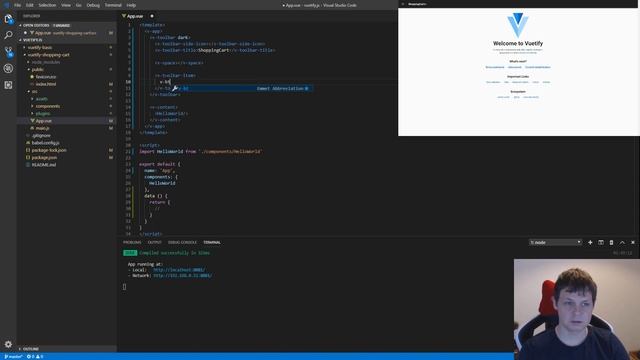
Task: Open Source Control view in activity bar
Action: 8,52
